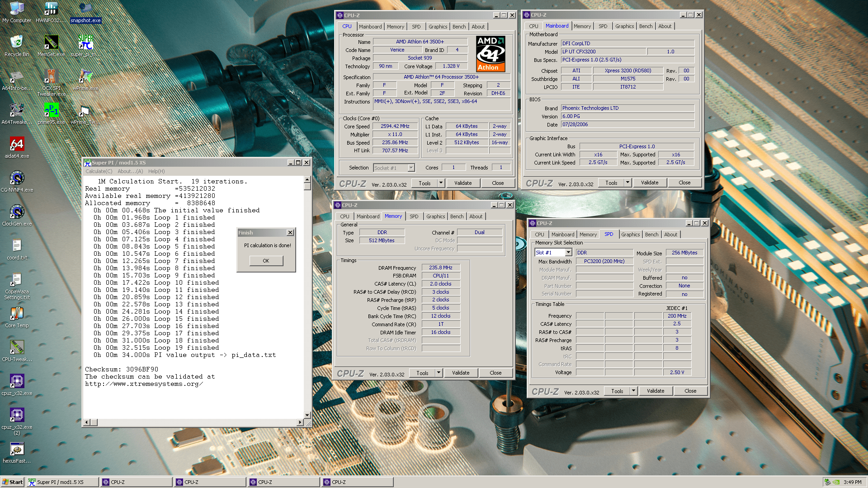Click Super PI vertical scrollbar up arrow

coord(307,179)
